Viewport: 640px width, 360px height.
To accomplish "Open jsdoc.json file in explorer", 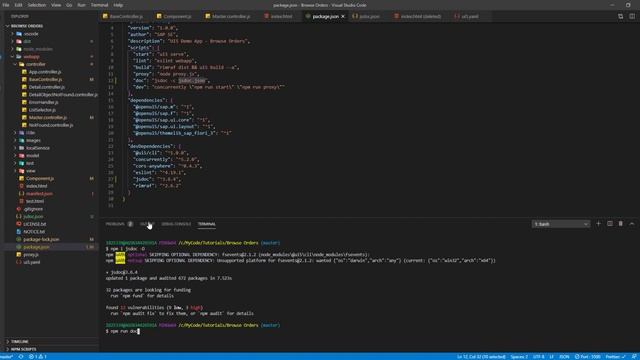I will 33,216.
